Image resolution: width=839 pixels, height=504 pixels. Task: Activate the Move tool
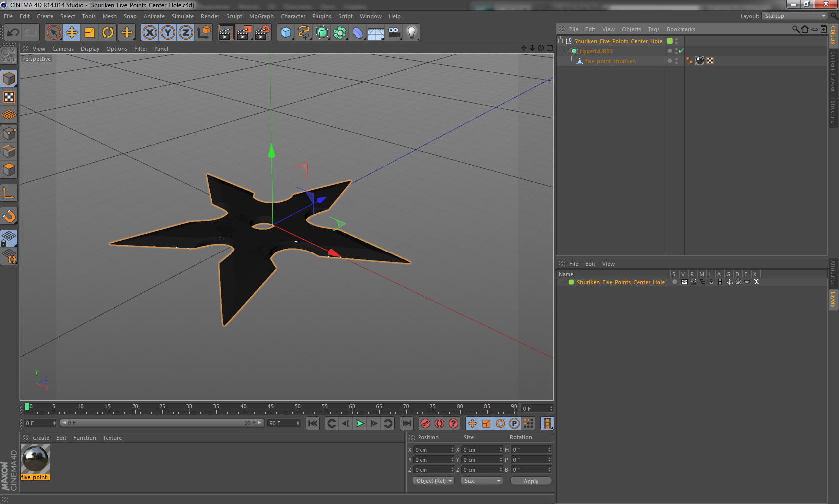tap(72, 33)
